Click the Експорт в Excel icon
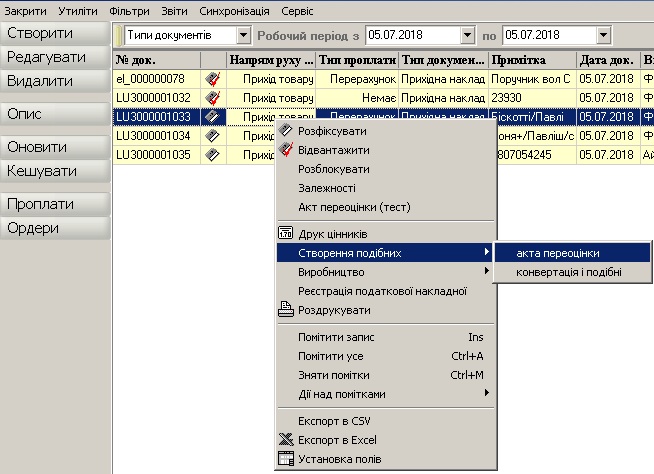The width and height of the screenshot is (654, 474). 287,440
